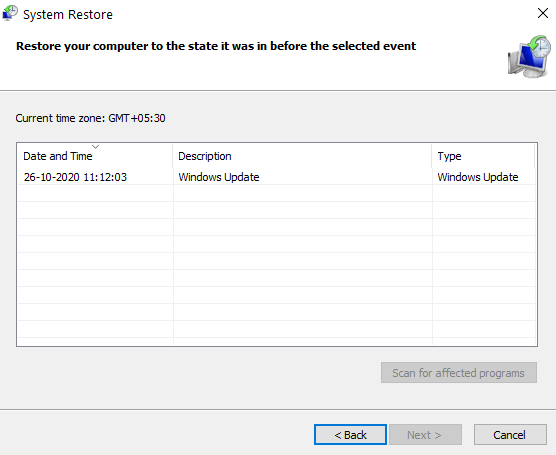Click the first empty row under the restore point
556x455 pixels.
(277, 193)
